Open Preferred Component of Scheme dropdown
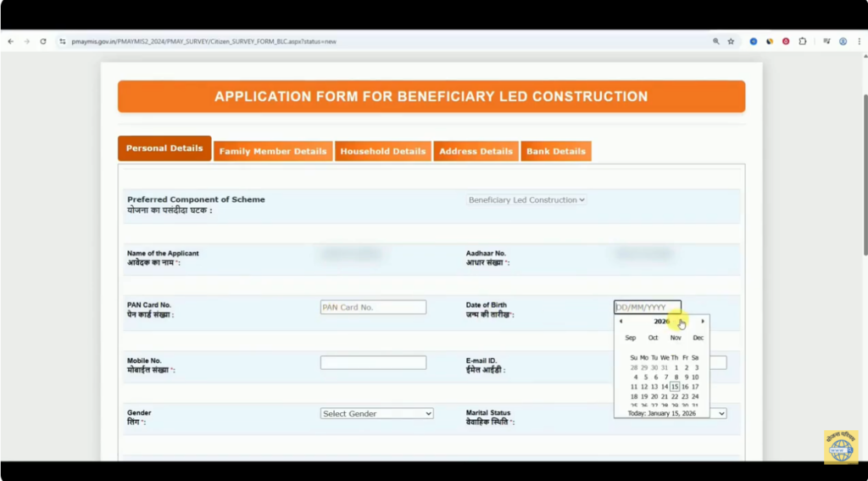868x481 pixels. pyautogui.click(x=526, y=200)
